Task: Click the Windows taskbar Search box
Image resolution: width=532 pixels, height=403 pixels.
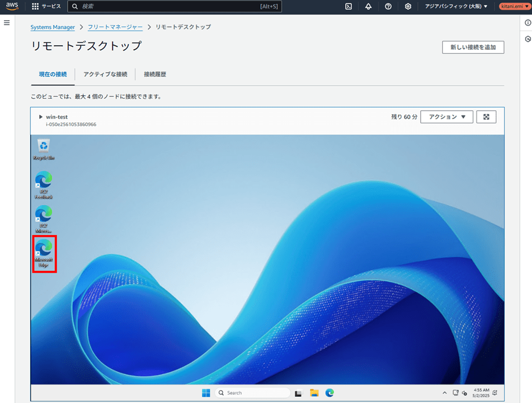Action: 252,393
